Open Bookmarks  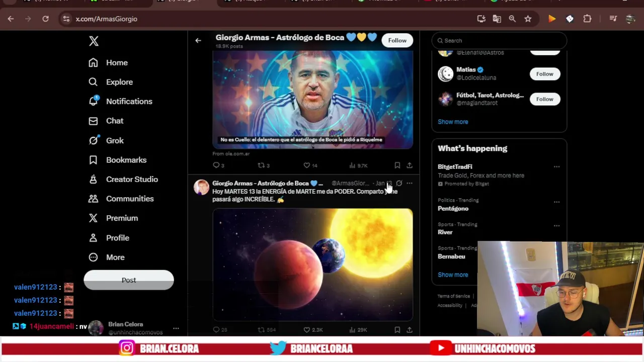tap(118, 160)
